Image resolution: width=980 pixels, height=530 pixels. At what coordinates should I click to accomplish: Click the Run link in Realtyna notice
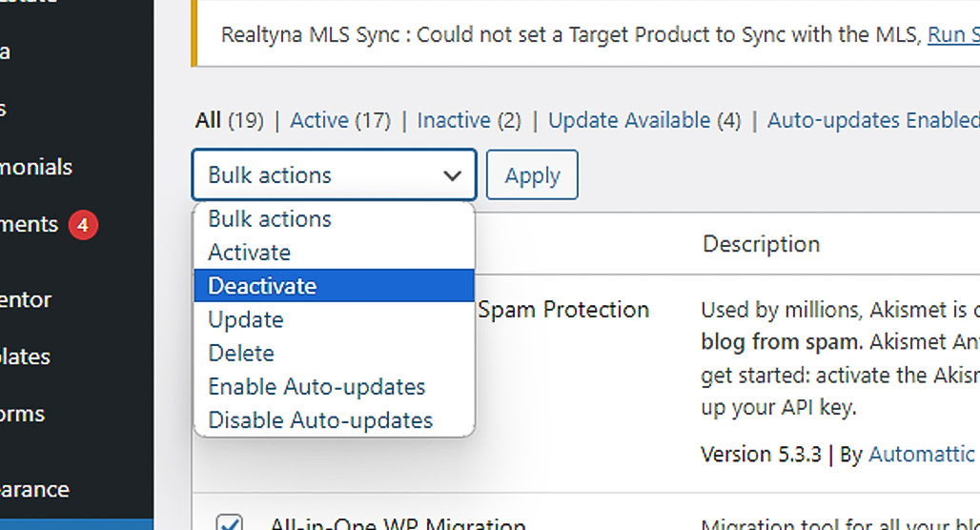[953, 34]
